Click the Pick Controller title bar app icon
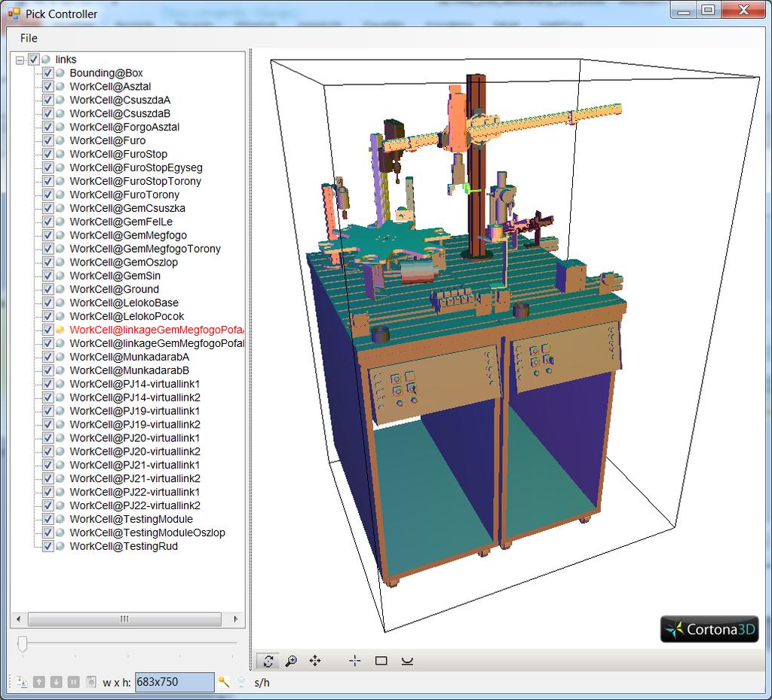Screen dimensions: 772x700 [x=14, y=14]
